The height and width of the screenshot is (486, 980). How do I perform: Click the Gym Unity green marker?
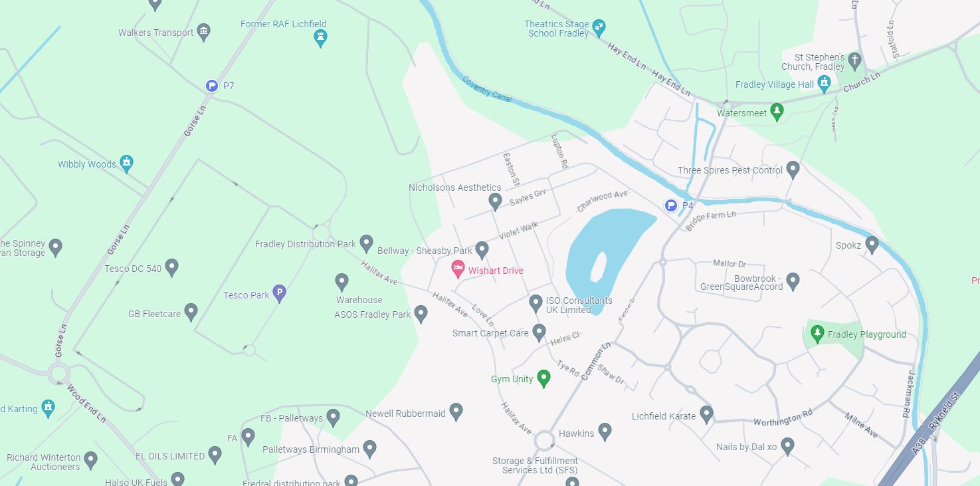click(544, 378)
